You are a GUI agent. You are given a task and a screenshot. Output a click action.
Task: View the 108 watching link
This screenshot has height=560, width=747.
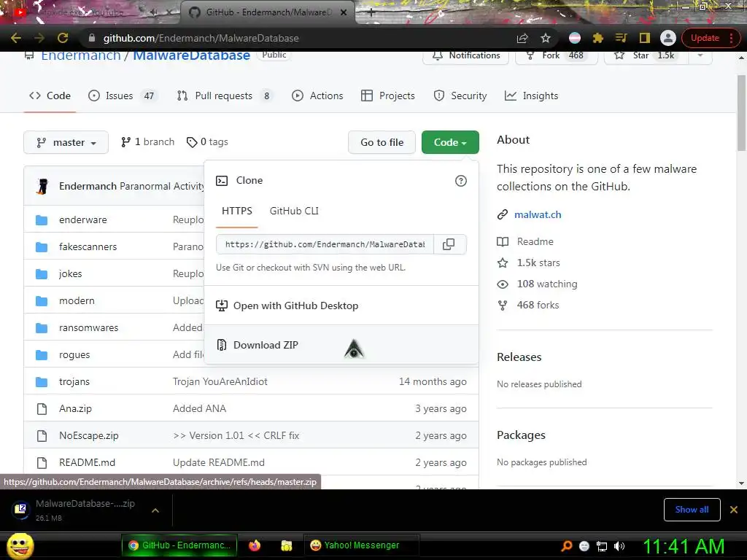547,284
